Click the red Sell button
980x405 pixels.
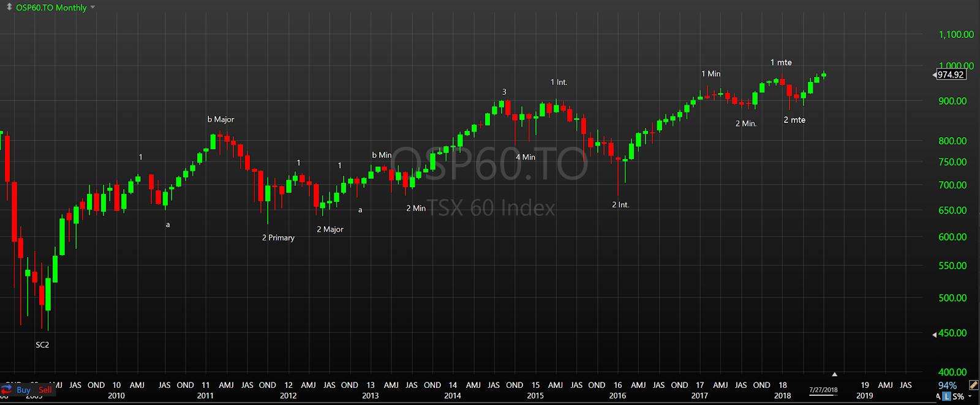coord(45,390)
